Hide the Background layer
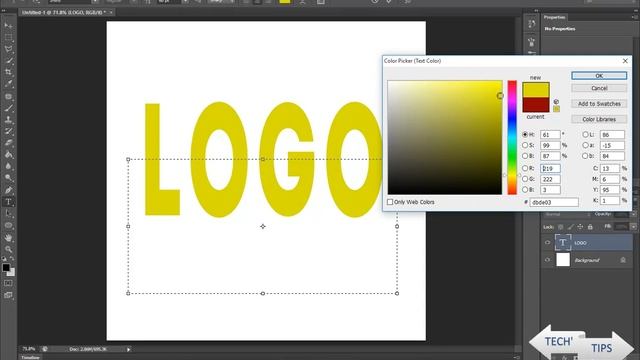 547,260
